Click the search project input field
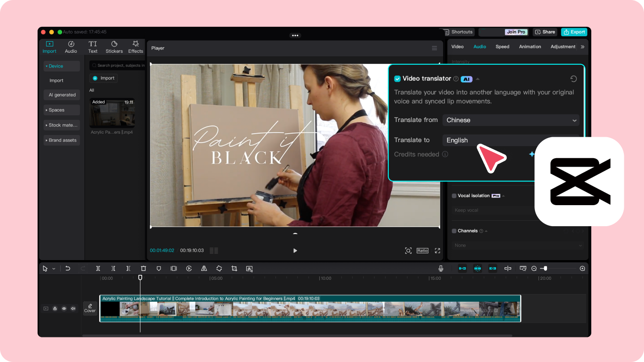The height and width of the screenshot is (362, 644). 117,65
